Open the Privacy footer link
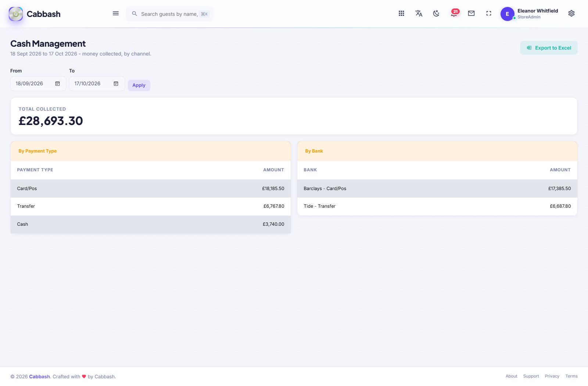Screen dimensions: 588x386 pyautogui.click(x=552, y=376)
